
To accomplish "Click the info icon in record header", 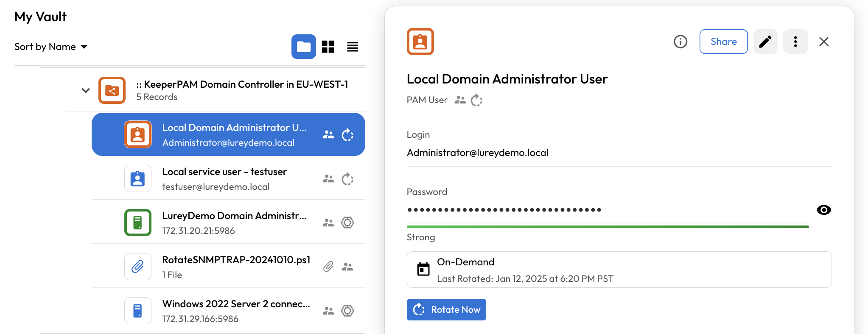I will pos(680,42).
